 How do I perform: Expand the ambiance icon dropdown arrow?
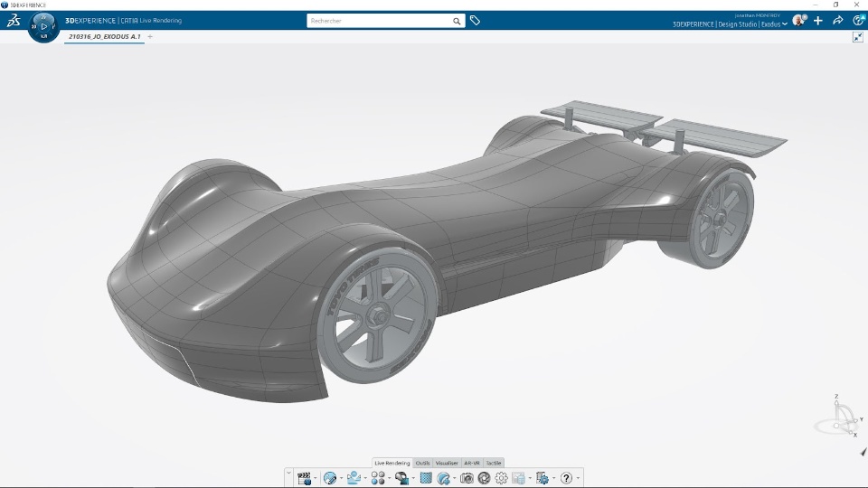click(365, 478)
